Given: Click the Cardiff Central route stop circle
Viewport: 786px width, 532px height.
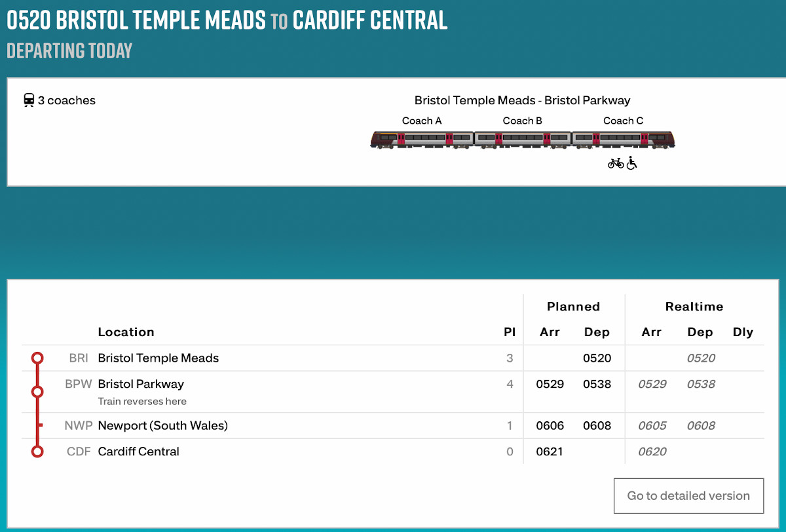Looking at the screenshot, I should (x=37, y=451).
